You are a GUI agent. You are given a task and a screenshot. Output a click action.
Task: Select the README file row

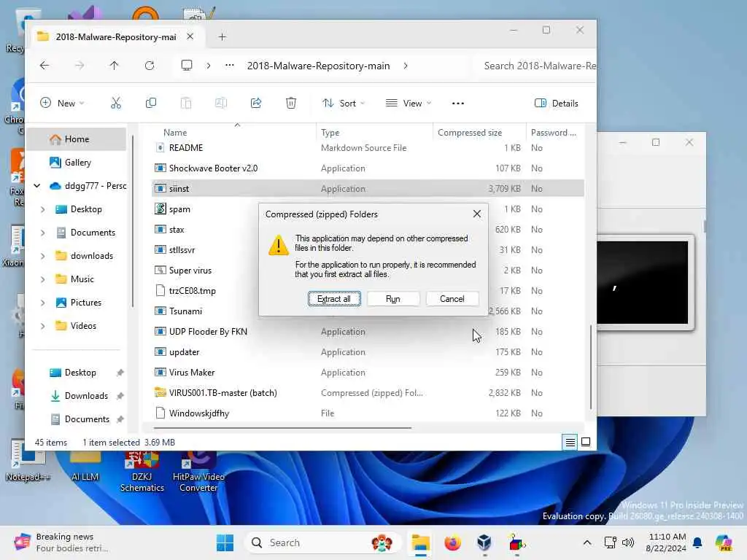(x=368, y=148)
